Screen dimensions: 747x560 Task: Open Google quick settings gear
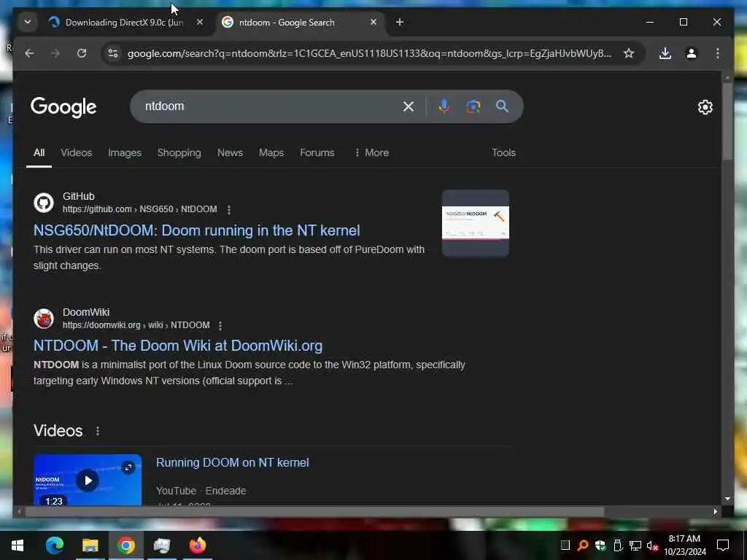click(705, 107)
